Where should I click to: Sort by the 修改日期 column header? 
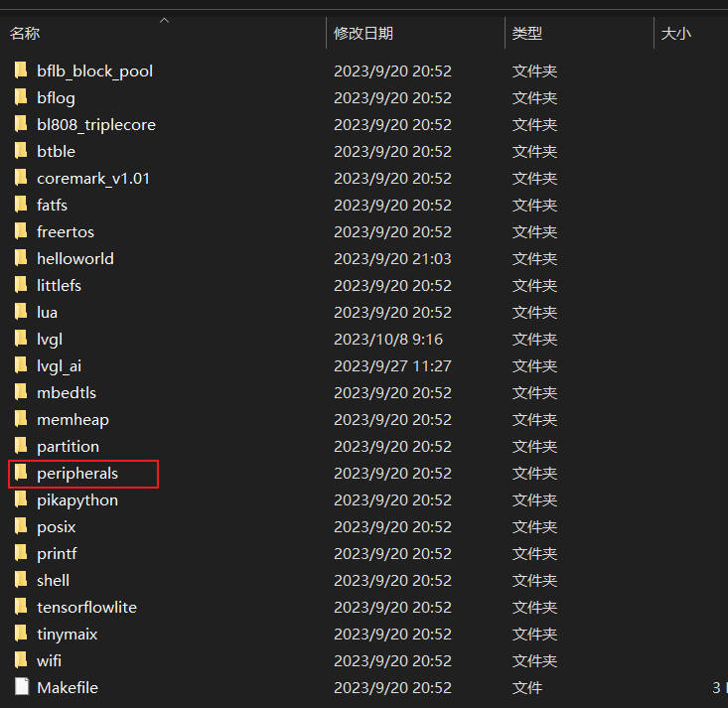[x=364, y=33]
